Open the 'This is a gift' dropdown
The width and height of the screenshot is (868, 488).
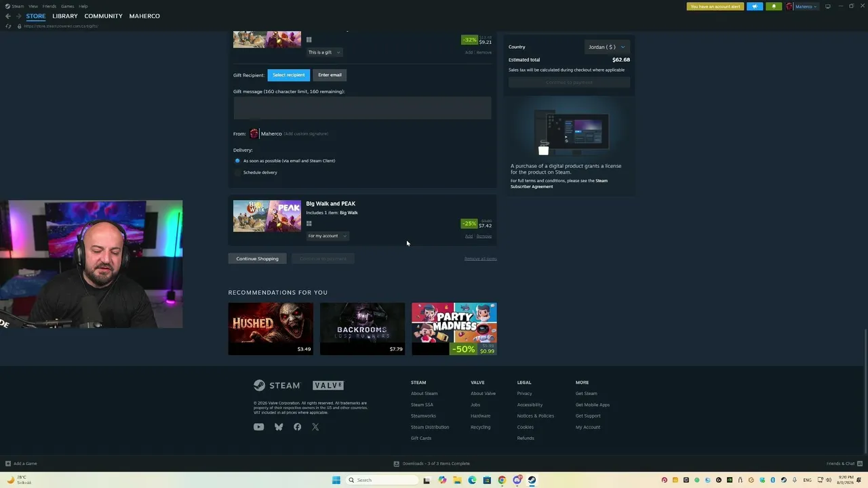coord(324,52)
